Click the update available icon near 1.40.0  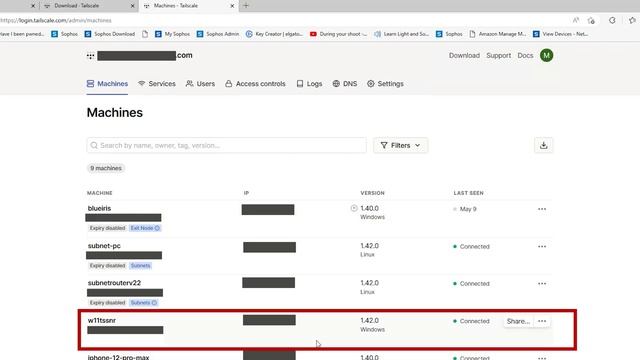354,208
